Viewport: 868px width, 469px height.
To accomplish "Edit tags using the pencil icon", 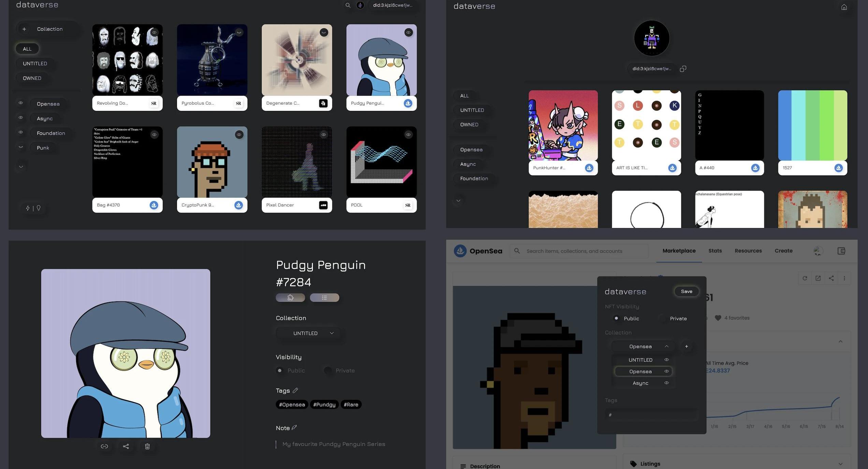I will [x=295, y=390].
